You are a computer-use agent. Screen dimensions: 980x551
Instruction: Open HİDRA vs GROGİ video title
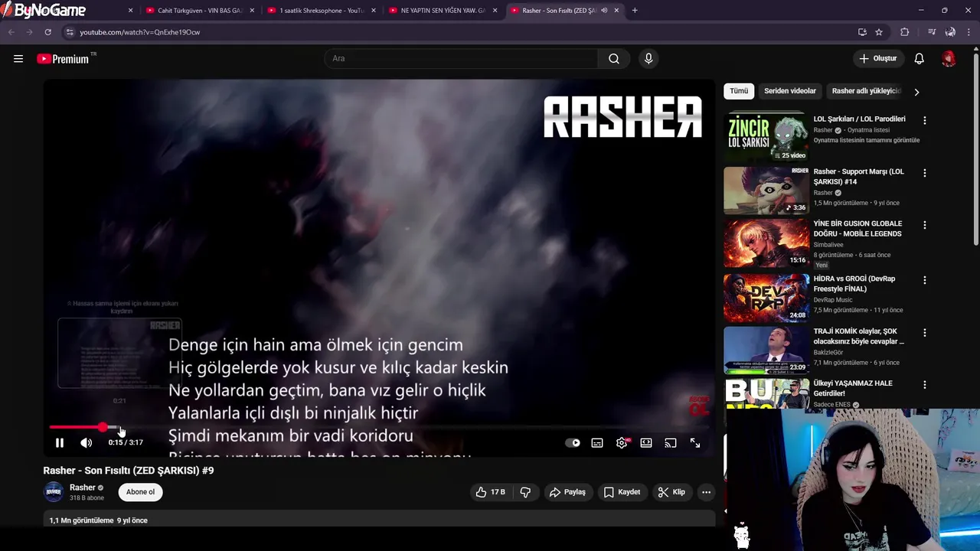(854, 284)
